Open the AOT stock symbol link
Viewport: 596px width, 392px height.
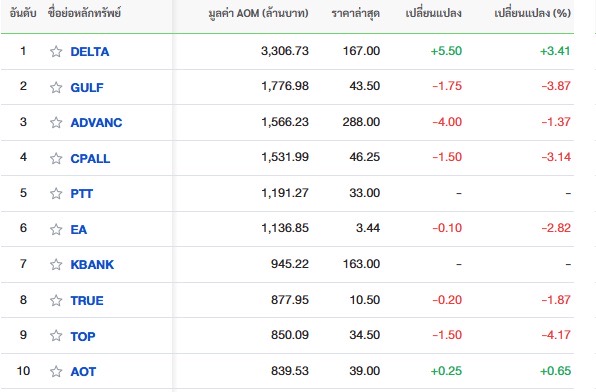click(x=83, y=371)
